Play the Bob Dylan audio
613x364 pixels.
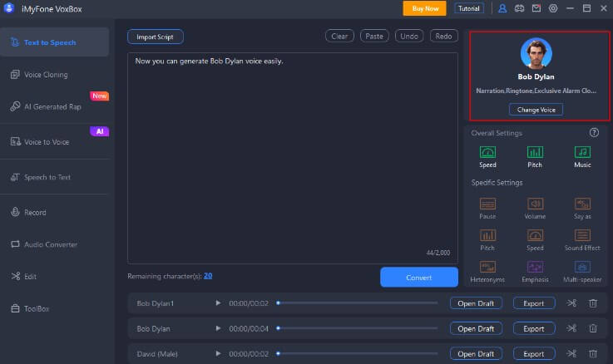tap(218, 328)
